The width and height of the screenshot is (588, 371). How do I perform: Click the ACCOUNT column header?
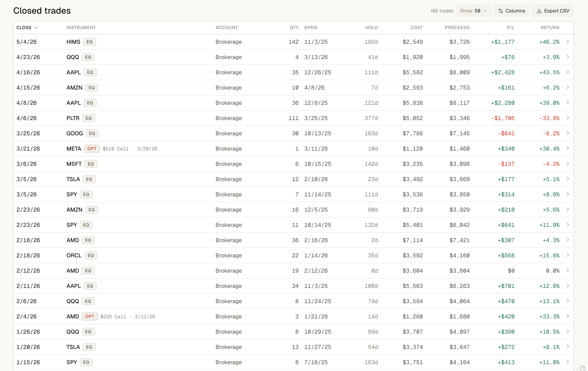click(x=227, y=28)
